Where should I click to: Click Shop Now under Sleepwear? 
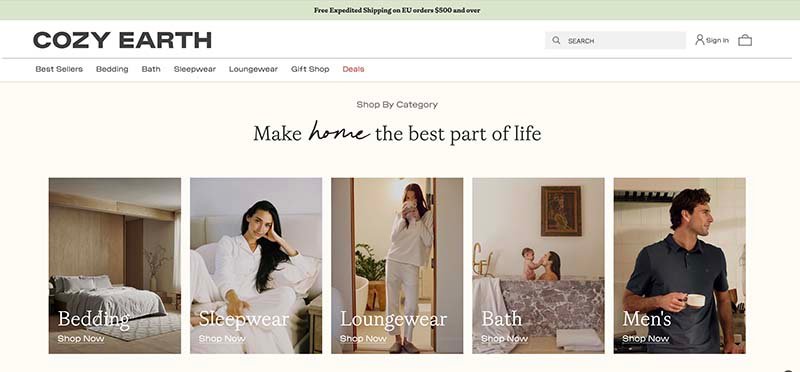[x=222, y=338]
